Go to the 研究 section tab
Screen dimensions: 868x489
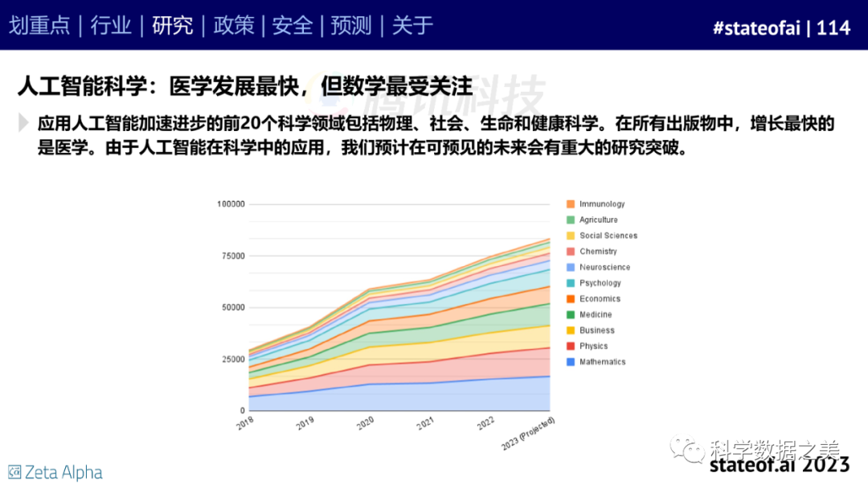[x=172, y=26]
